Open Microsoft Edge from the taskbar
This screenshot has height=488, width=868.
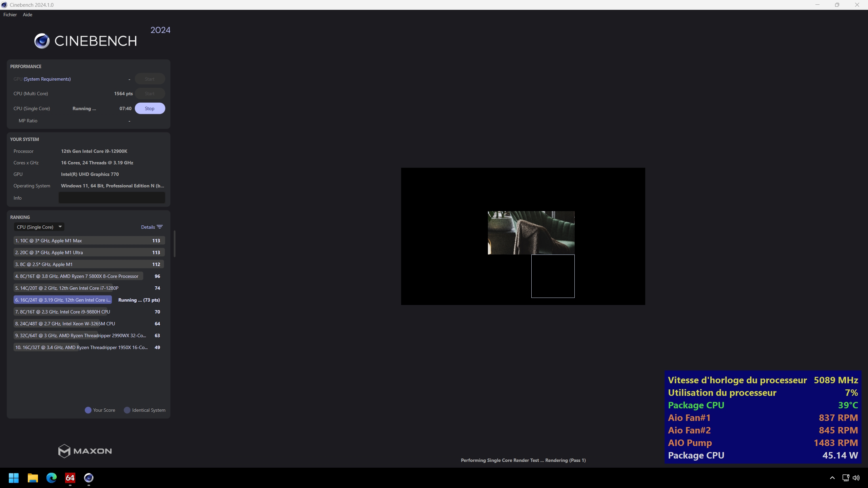pos(52,478)
